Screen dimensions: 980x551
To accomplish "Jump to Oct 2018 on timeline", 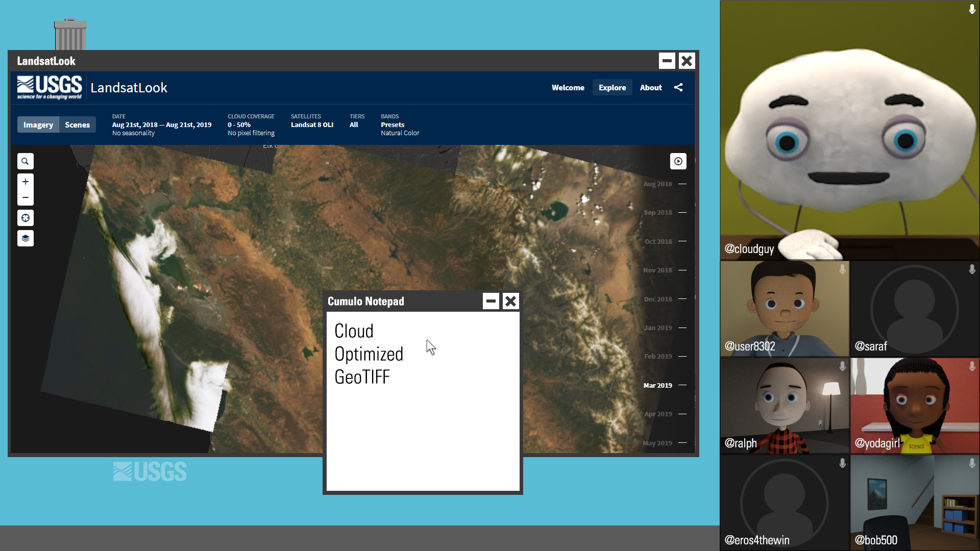I will 665,241.
